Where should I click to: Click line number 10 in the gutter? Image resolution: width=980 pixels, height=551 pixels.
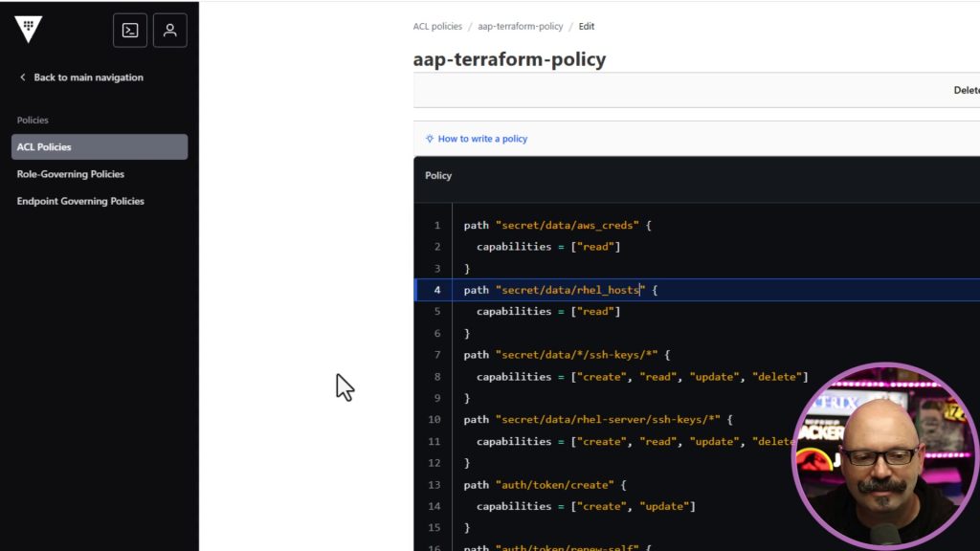(434, 420)
